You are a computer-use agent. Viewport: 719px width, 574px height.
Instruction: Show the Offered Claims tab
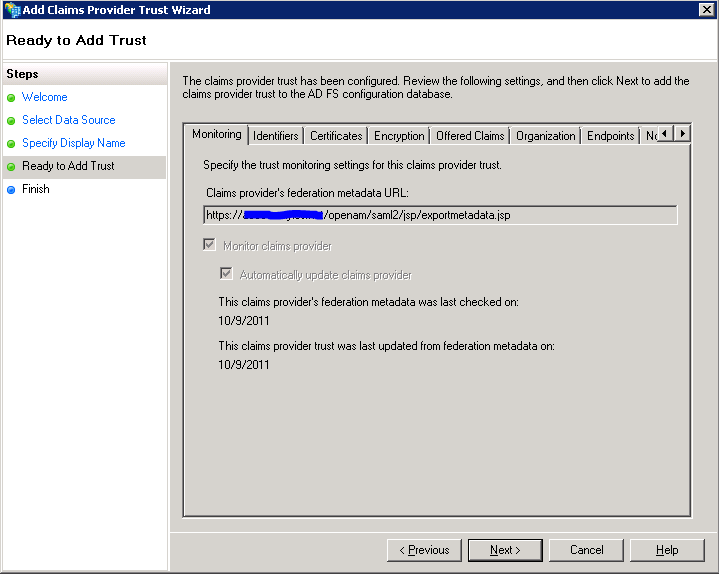click(470, 136)
